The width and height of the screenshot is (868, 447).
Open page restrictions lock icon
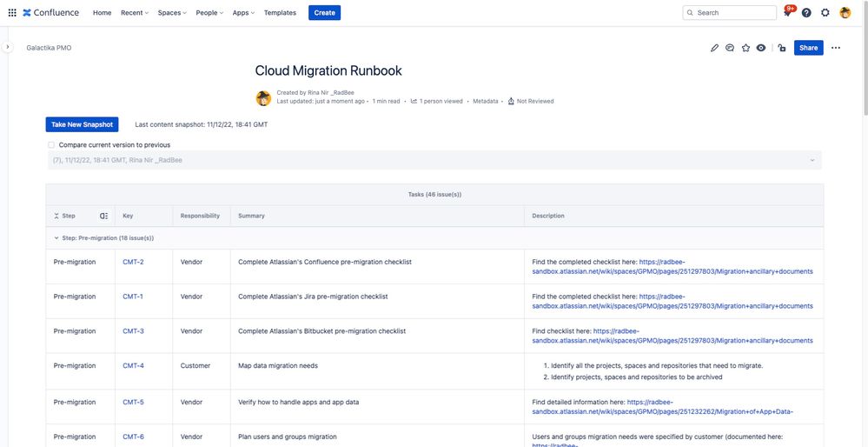click(782, 48)
